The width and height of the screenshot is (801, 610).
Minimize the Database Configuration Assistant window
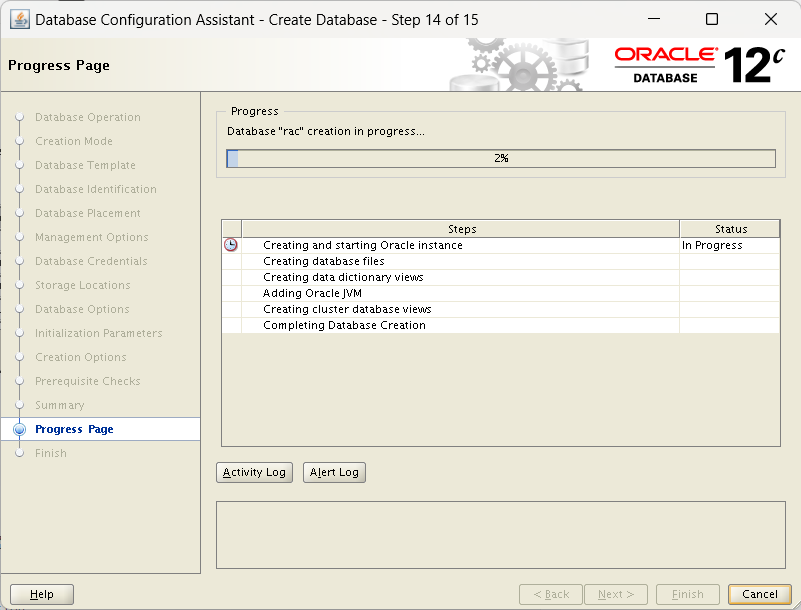pos(654,19)
